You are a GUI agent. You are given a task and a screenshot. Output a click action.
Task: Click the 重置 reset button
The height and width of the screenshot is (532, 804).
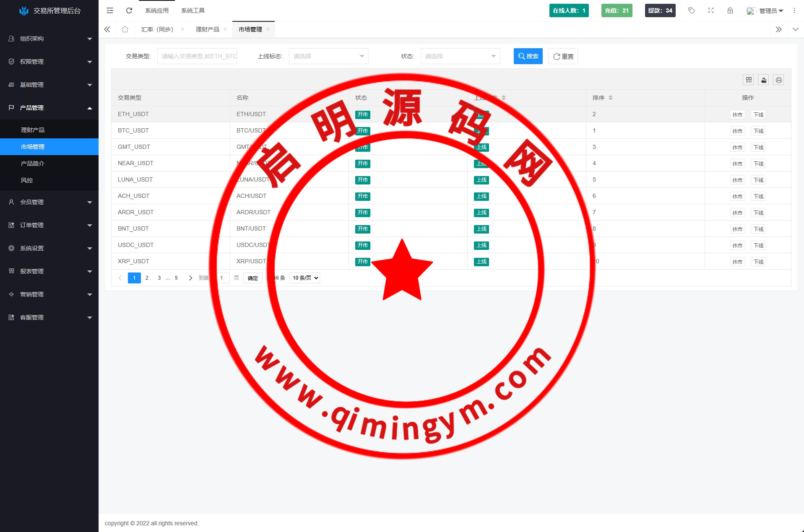[x=563, y=56]
